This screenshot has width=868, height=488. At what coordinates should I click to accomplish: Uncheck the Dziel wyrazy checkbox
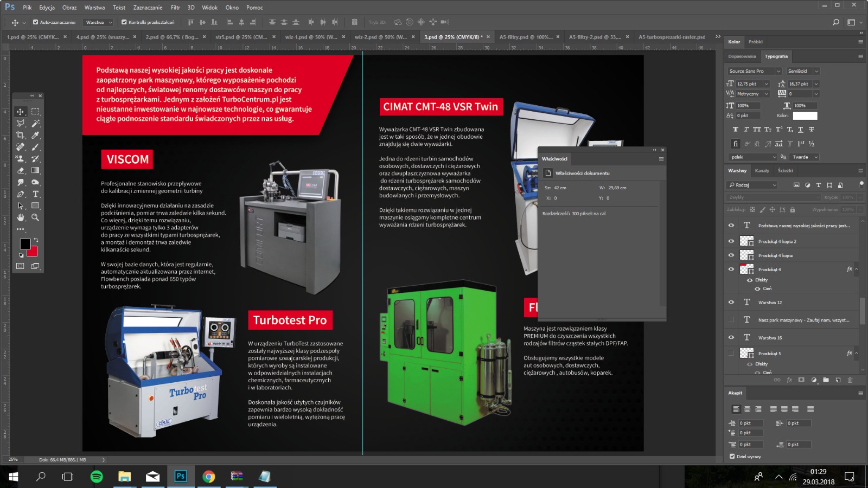tap(732, 457)
